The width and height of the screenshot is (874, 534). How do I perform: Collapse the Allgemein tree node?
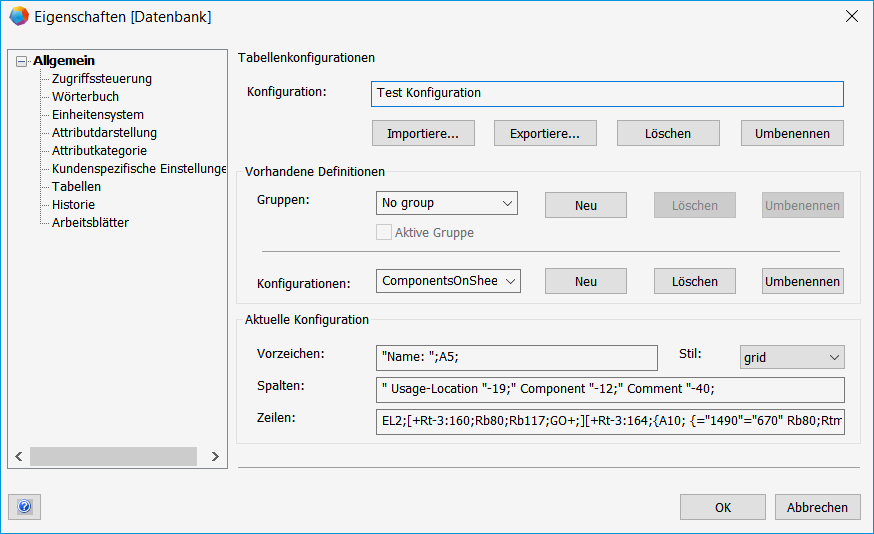click(22, 62)
